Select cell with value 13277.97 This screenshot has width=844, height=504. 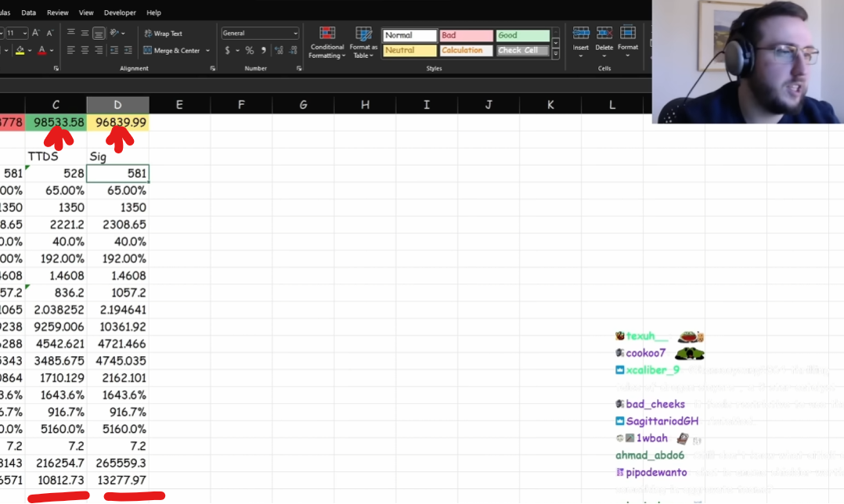coord(118,481)
